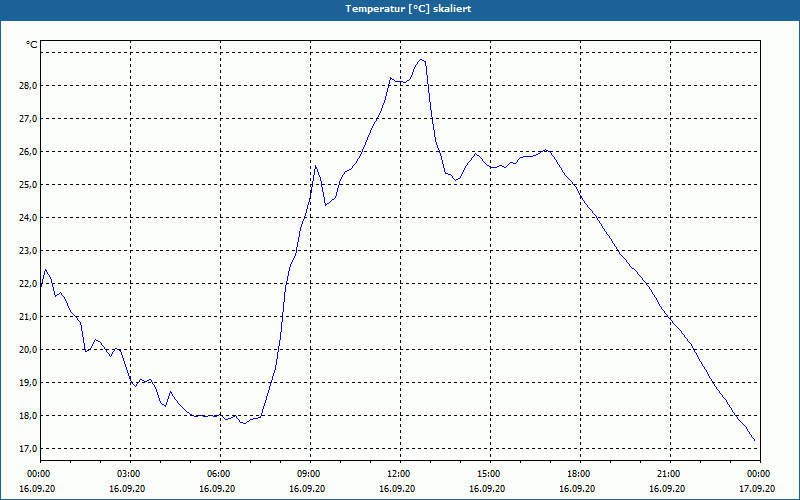
Task: Click the 16.09.20 date under 09:00
Action: pyautogui.click(x=307, y=489)
